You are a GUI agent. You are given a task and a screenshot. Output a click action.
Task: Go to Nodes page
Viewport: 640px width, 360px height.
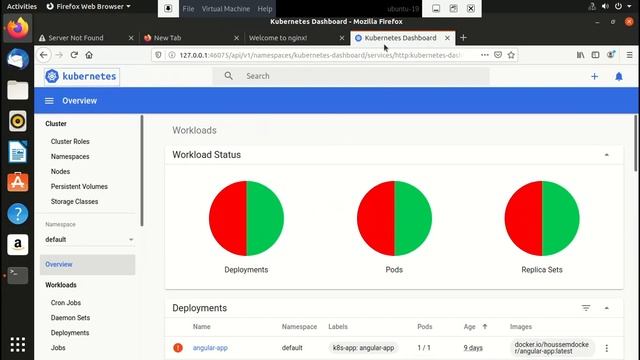tap(60, 171)
